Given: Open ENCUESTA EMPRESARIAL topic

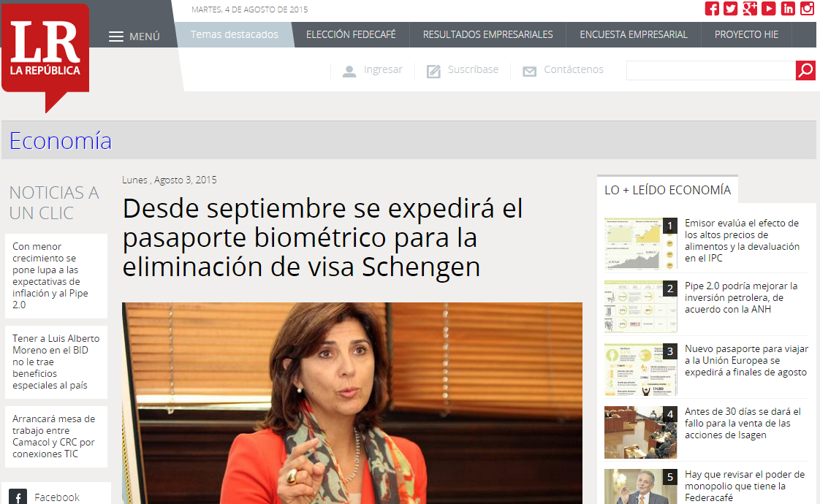Looking at the screenshot, I should [x=634, y=34].
